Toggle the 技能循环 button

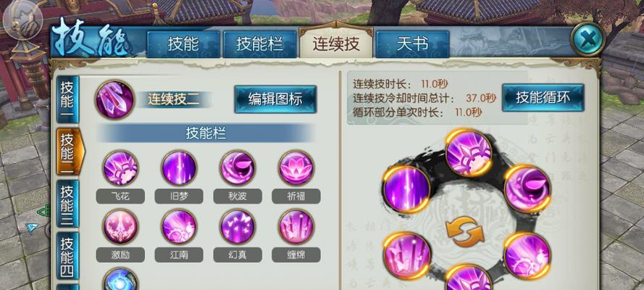[x=543, y=98]
